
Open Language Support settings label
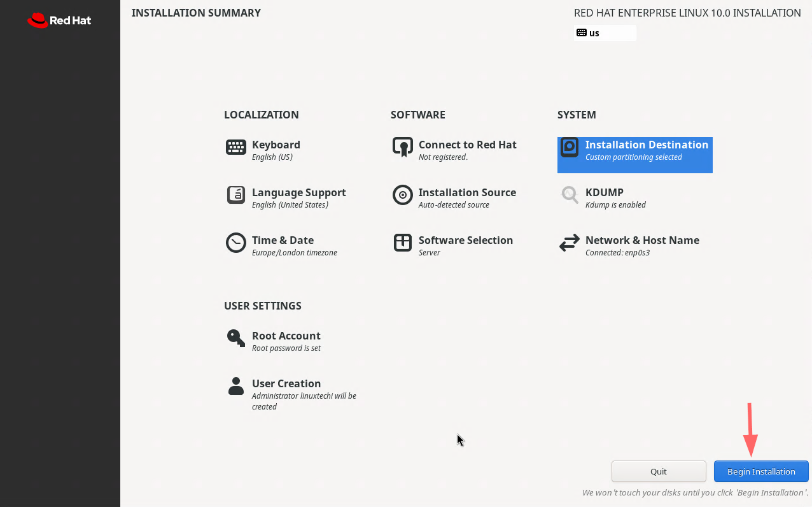[299, 192]
